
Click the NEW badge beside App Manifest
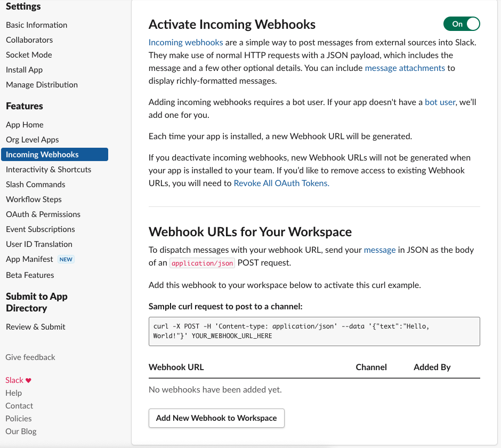66,259
